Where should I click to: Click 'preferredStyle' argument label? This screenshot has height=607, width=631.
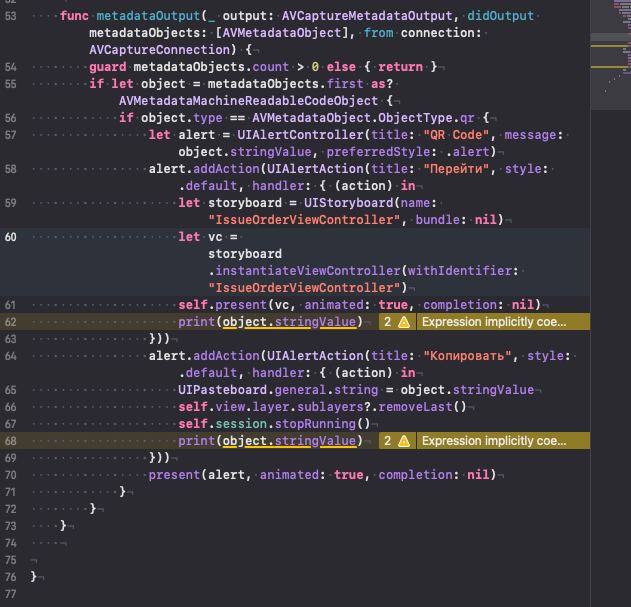[x=378, y=152]
